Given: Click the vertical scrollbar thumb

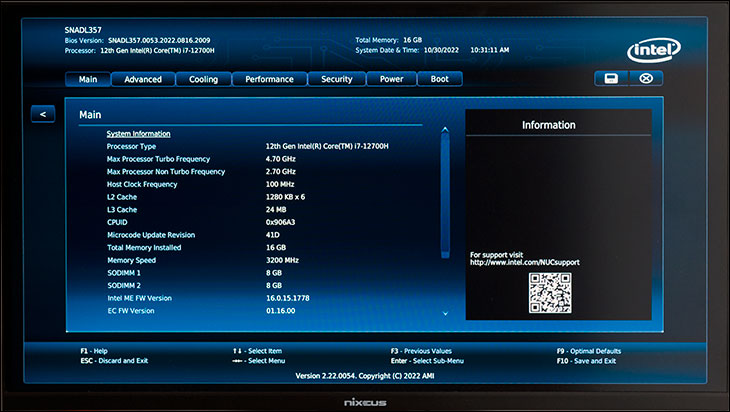Looking at the screenshot, I should tap(445, 196).
